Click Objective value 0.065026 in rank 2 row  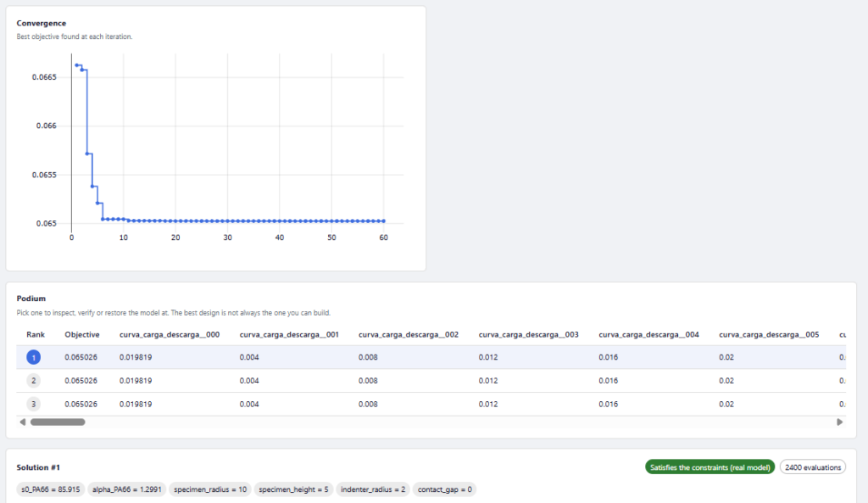click(x=81, y=381)
